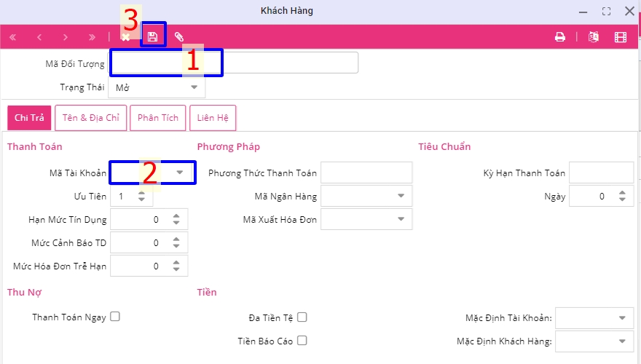641x364 pixels.
Task: Open the Phân Tích tab
Action: (x=157, y=118)
